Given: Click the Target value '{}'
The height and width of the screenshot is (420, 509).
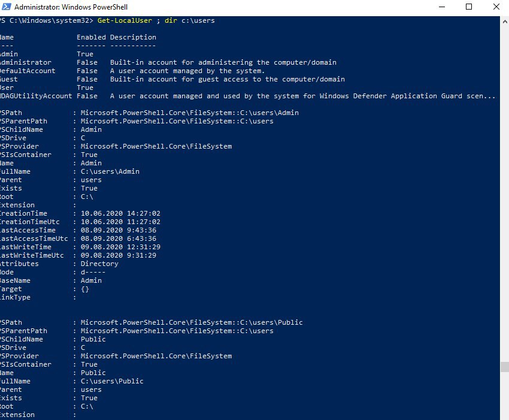Looking at the screenshot, I should [85, 289].
